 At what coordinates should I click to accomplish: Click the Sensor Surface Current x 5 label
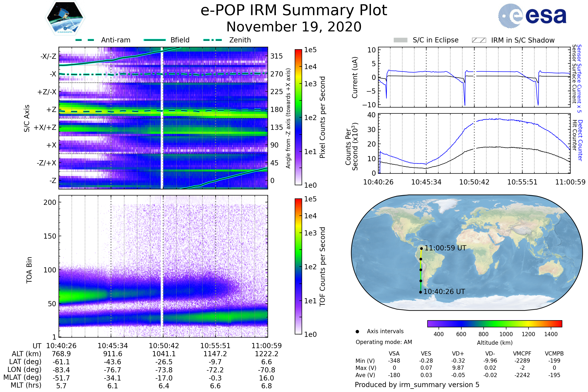coord(579,78)
